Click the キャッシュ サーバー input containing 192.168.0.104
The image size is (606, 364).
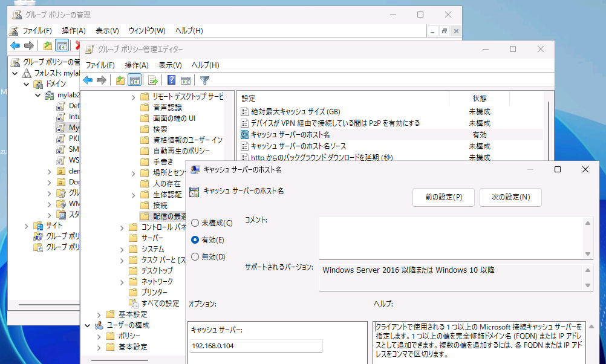[256, 346]
